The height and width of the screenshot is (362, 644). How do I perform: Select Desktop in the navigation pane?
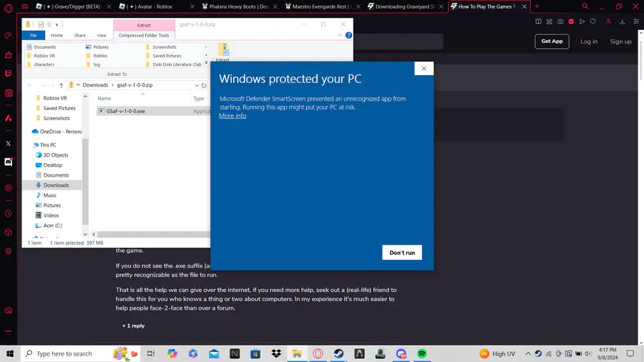(52, 165)
